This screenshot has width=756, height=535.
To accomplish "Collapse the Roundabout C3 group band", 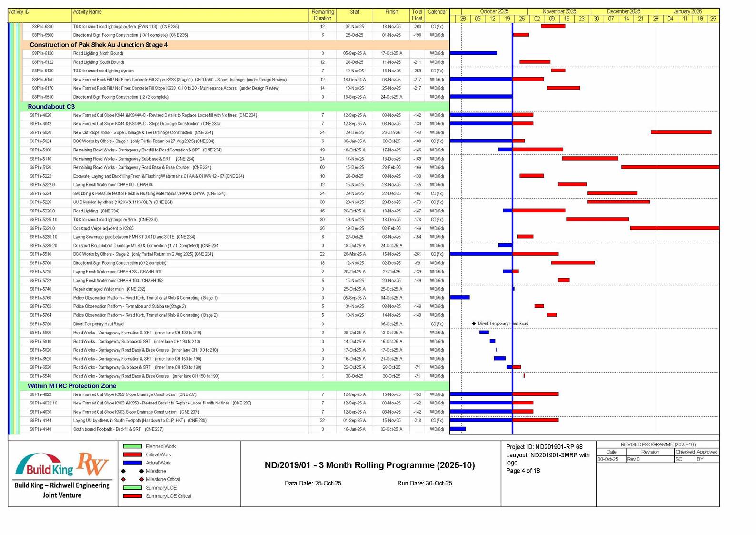I will click(x=51, y=107).
